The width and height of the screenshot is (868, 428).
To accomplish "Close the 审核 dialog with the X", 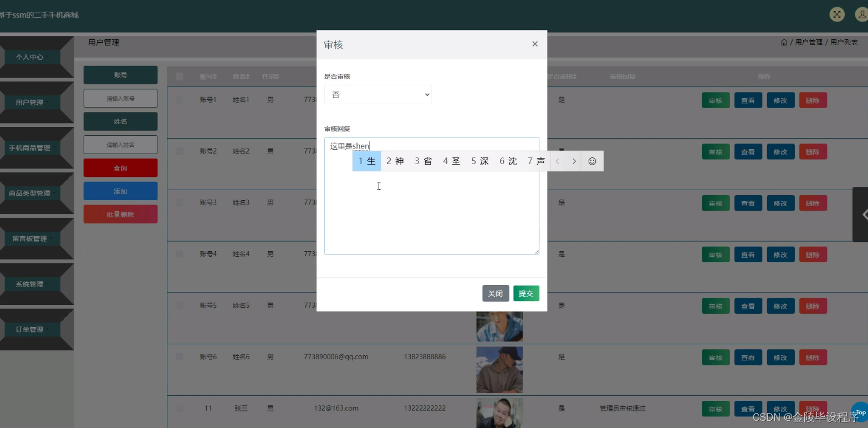I will point(534,44).
